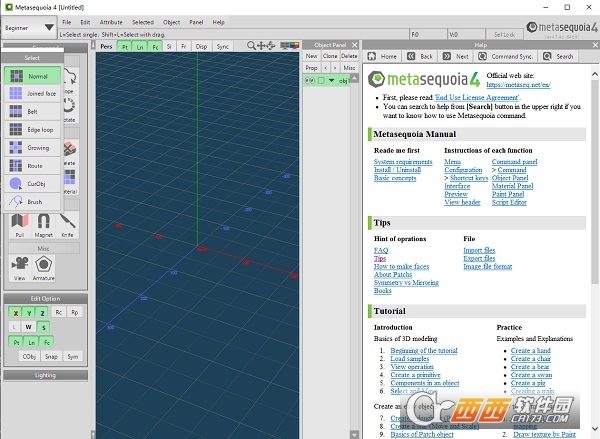
Task: Open the Attribute menu
Action: click(111, 22)
